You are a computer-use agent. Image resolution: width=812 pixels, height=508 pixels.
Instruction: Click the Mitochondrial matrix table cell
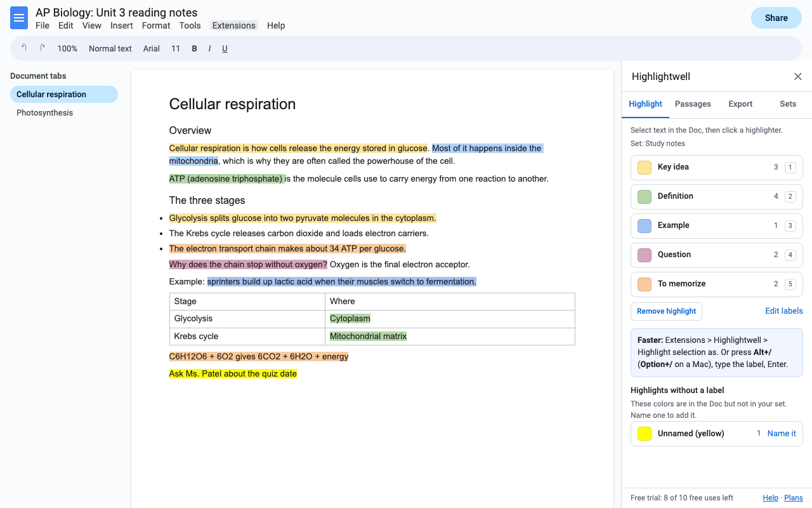coord(450,337)
